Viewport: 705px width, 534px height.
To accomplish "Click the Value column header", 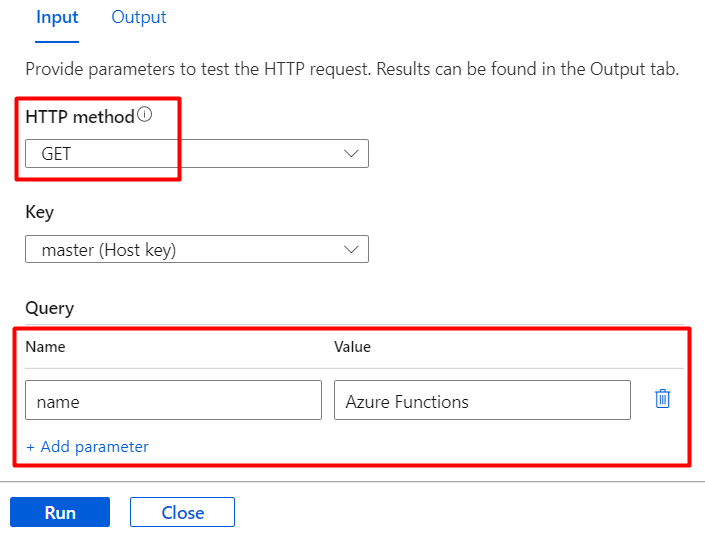I will [352, 347].
